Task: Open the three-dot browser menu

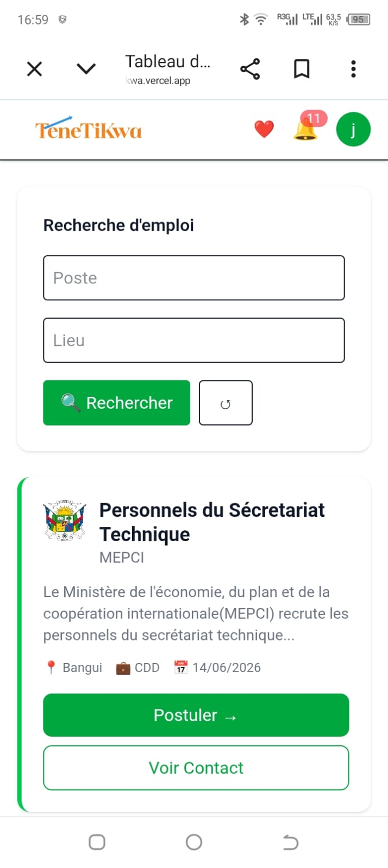Action: point(353,69)
